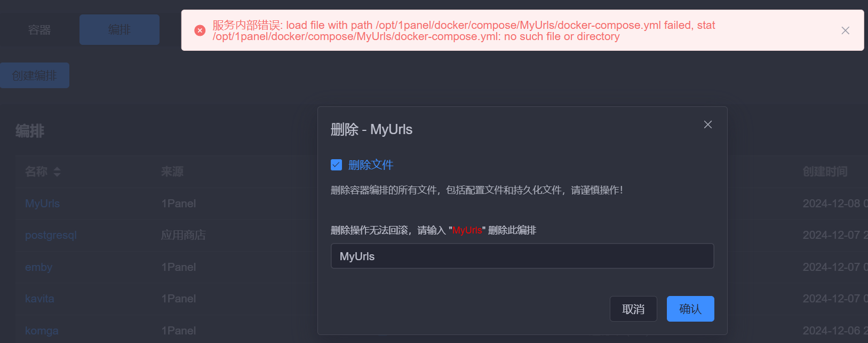Close the delete MyUrls dialog
Viewport: 868px width, 343px height.
(708, 124)
